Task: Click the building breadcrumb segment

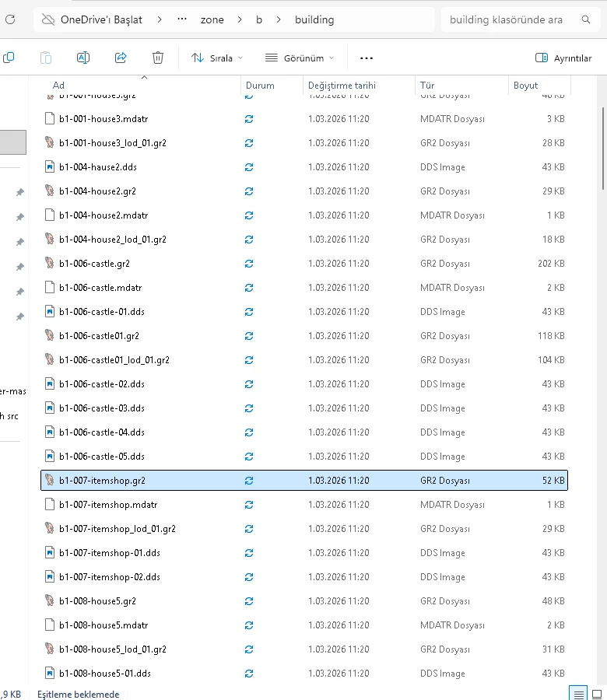Action: click(x=314, y=19)
